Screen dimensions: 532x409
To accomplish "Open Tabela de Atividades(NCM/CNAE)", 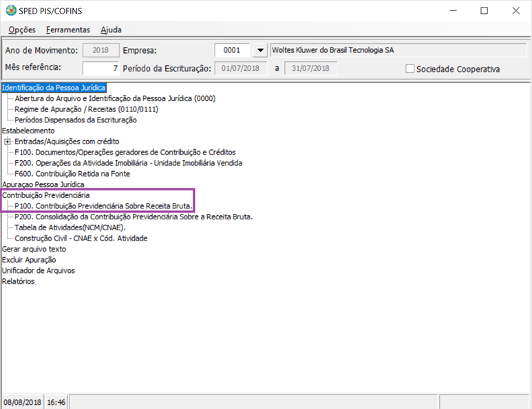I will pyautogui.click(x=70, y=228).
